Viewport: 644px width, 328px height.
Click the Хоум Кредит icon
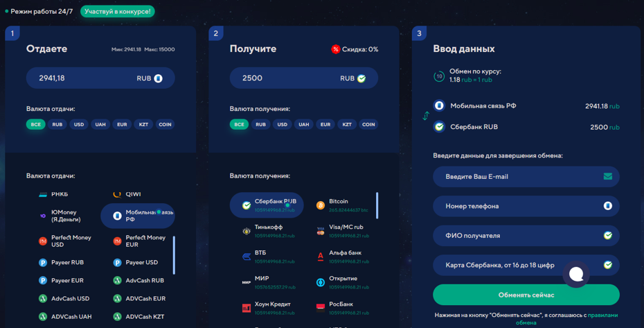coord(247,308)
